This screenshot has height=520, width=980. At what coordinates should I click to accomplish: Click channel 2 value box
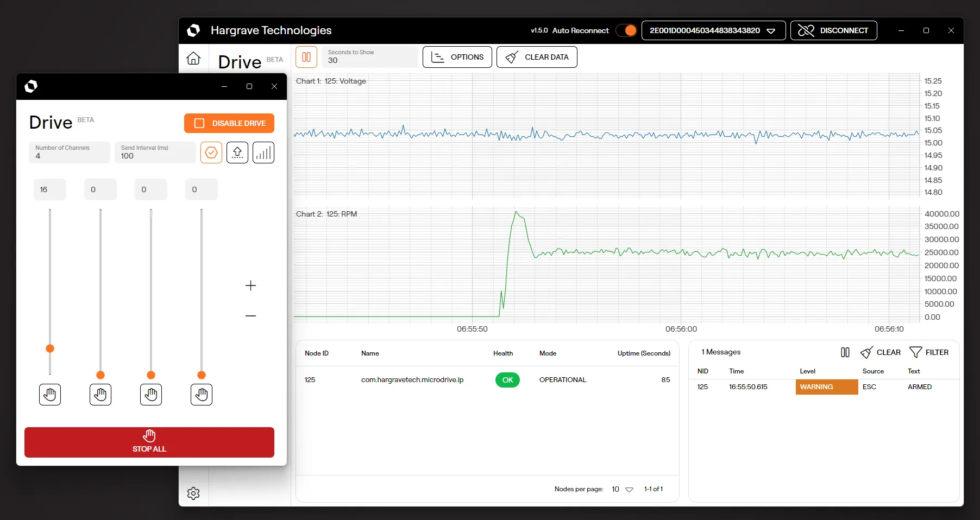(100, 189)
